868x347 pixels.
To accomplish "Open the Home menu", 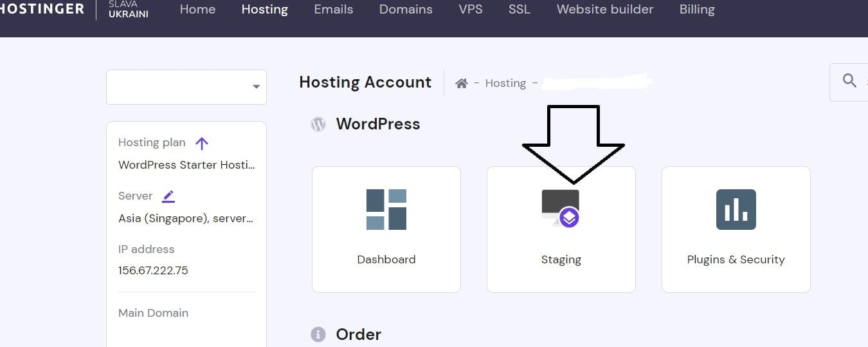I will [x=197, y=9].
